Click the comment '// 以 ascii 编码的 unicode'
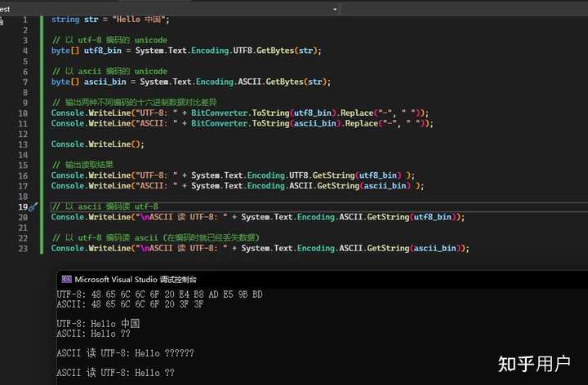The image size is (588, 385). pyautogui.click(x=109, y=71)
